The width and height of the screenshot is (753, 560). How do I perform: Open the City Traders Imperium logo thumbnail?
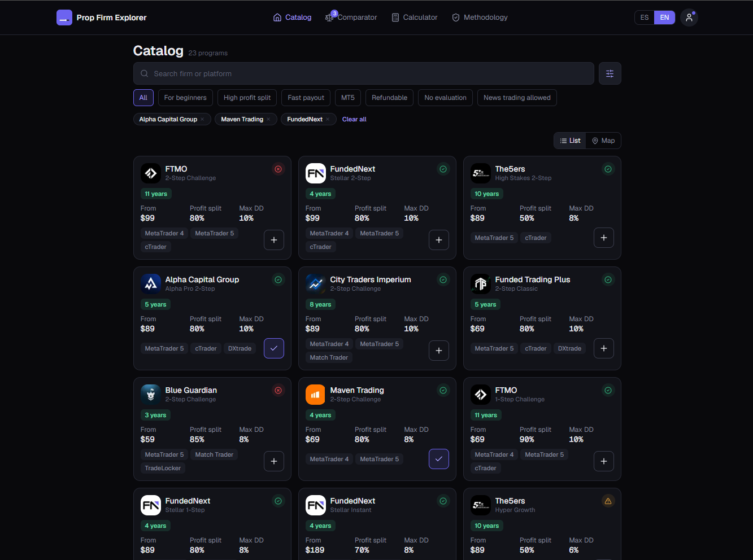[316, 284]
